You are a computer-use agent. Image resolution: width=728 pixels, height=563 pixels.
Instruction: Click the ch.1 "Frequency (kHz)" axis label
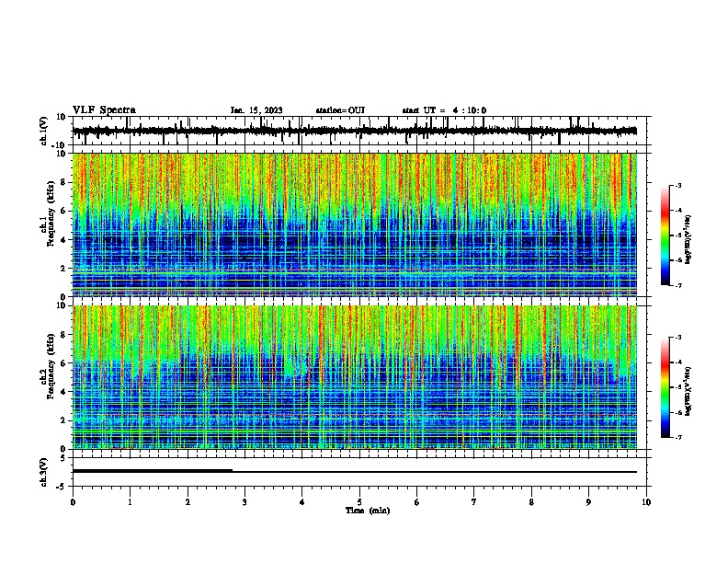51,213
